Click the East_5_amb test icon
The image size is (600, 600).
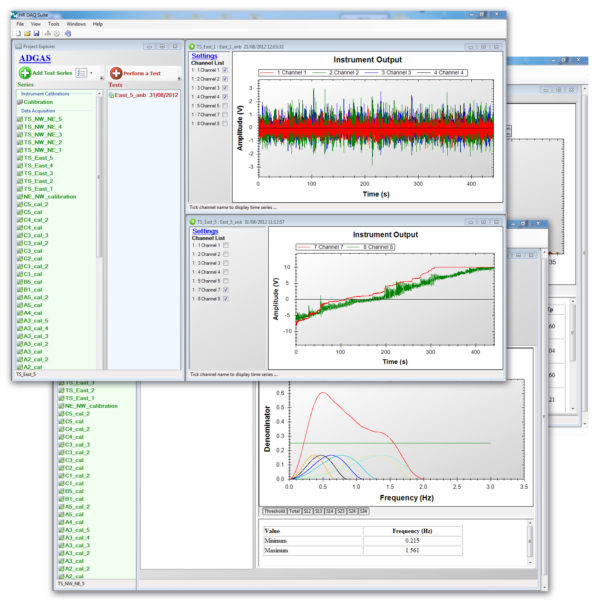pos(111,94)
